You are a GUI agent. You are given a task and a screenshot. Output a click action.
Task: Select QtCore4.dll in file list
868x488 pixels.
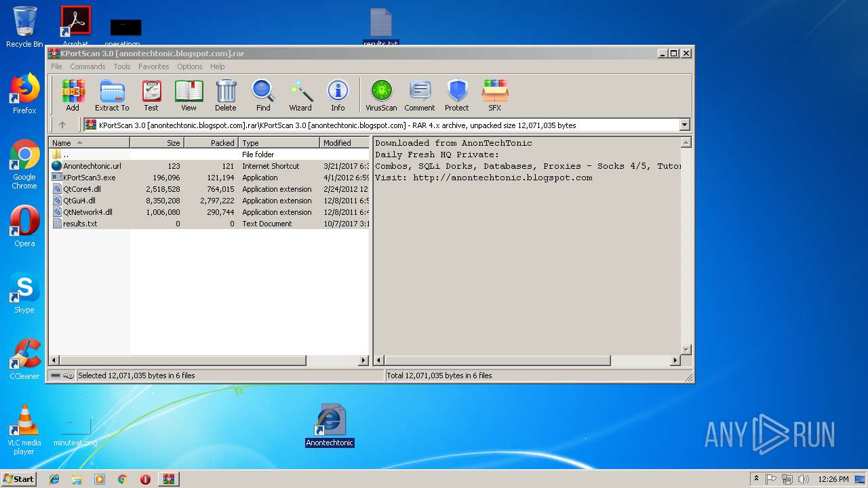click(210, 189)
